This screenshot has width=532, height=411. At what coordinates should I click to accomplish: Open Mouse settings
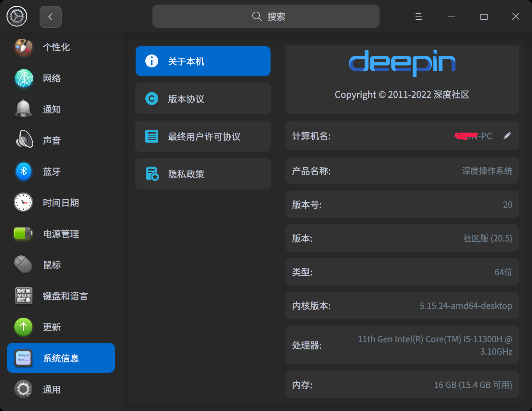point(52,265)
